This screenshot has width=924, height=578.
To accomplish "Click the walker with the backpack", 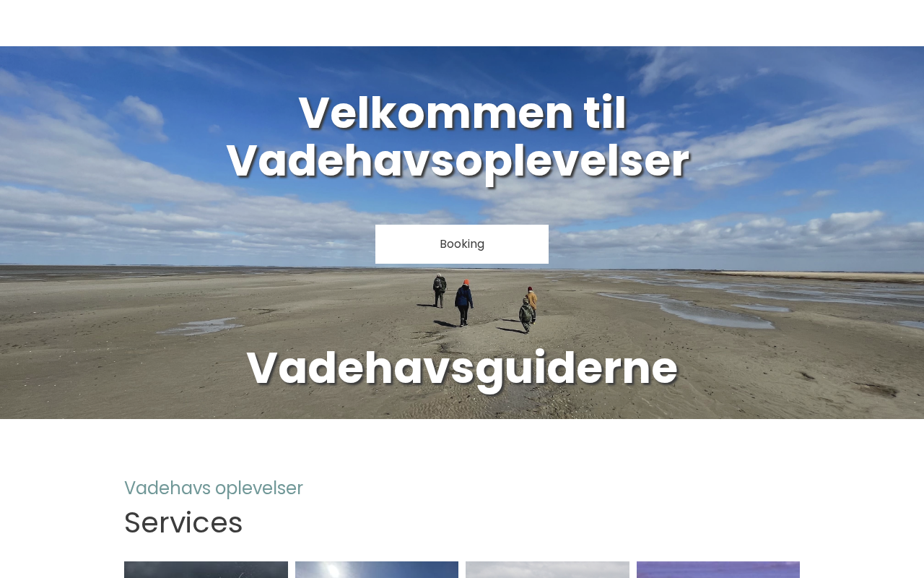I will click(439, 290).
